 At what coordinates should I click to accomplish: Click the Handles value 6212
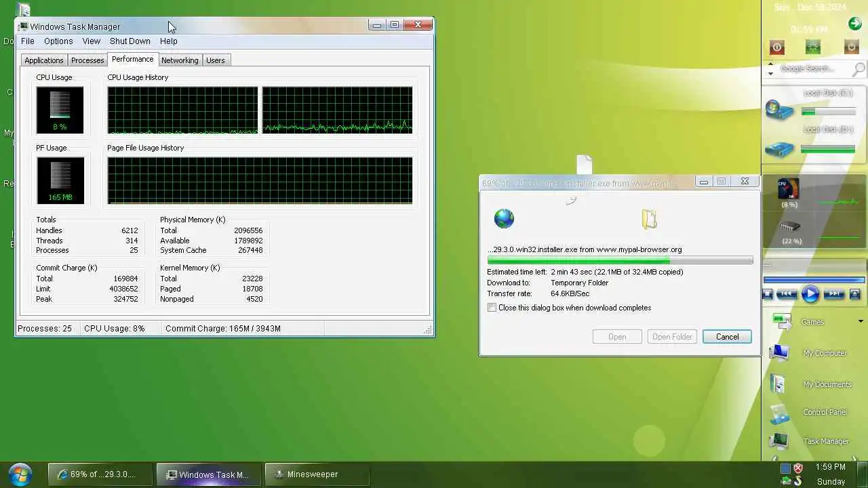(130, 230)
